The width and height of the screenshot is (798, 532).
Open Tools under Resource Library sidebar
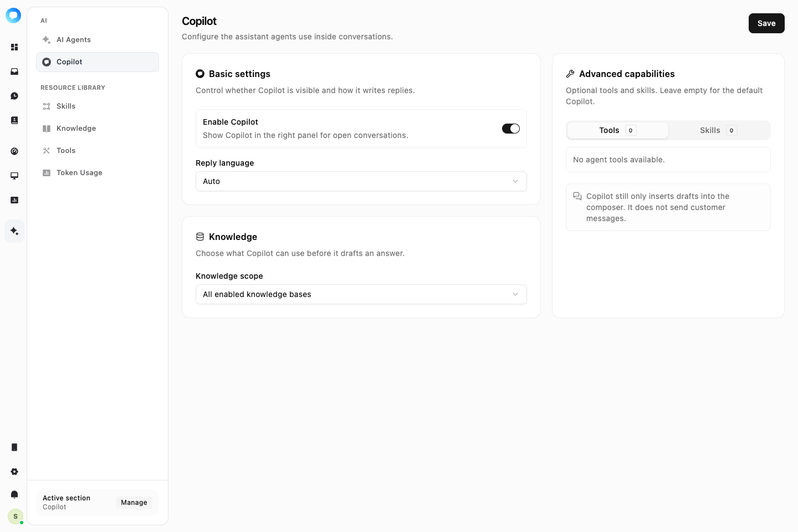click(98, 151)
